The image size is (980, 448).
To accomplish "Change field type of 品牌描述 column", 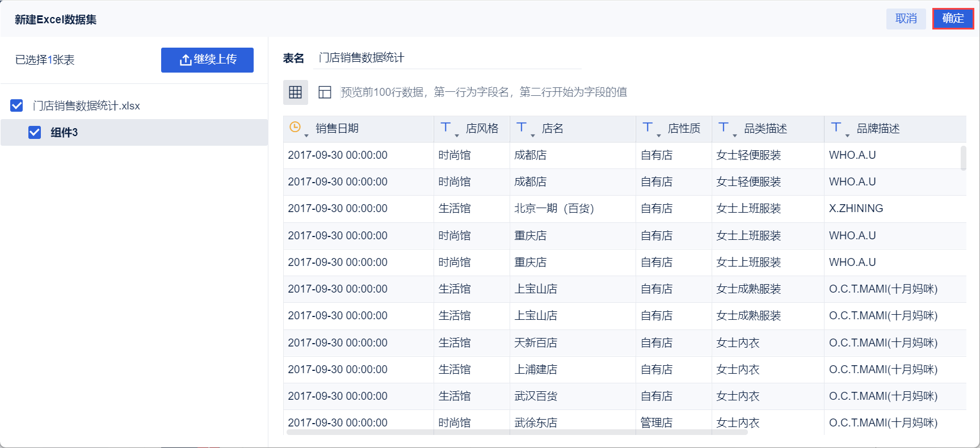I will (x=840, y=129).
